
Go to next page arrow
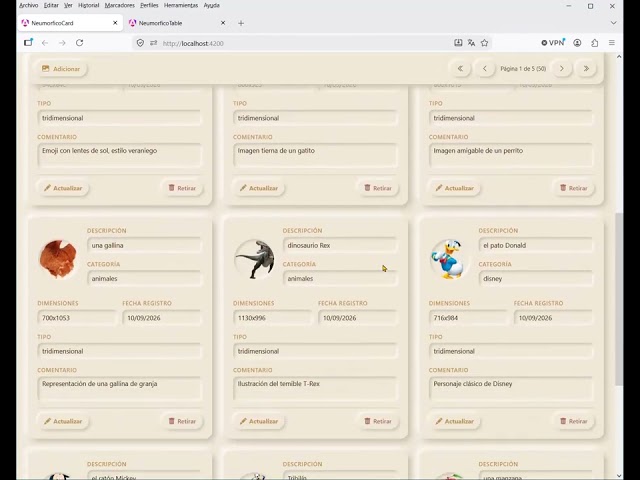(x=562, y=69)
